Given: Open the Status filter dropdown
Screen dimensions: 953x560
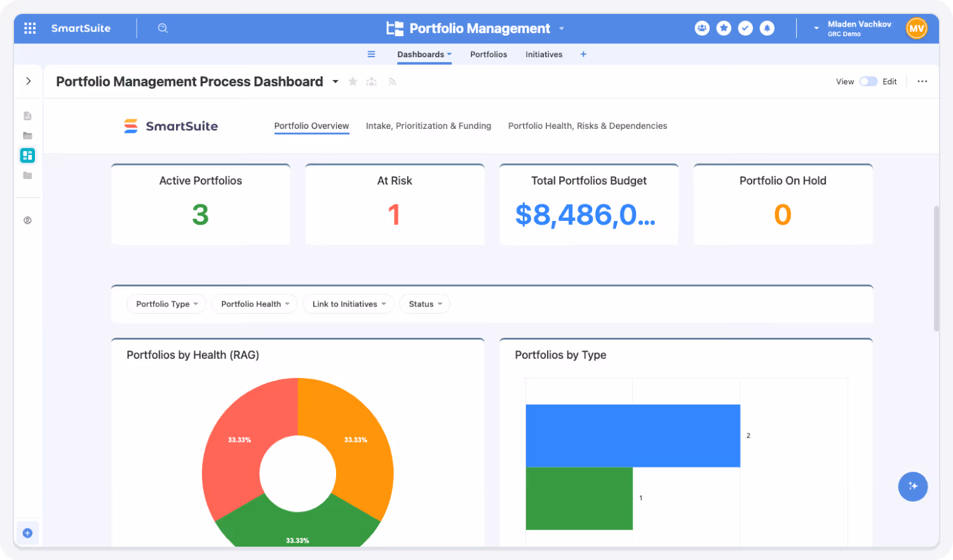Looking at the screenshot, I should (424, 304).
